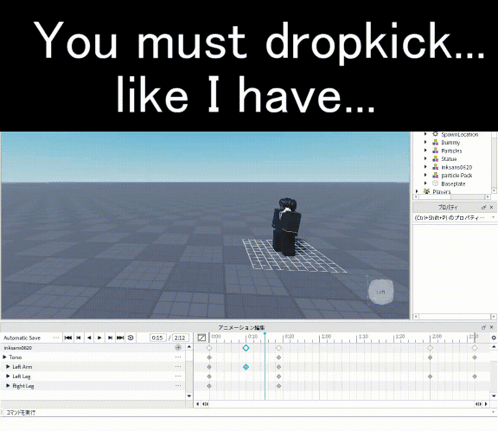Image resolution: width=498 pixels, height=431 pixels.
Task: Jump to the first frame of animation
Action: click(x=68, y=338)
